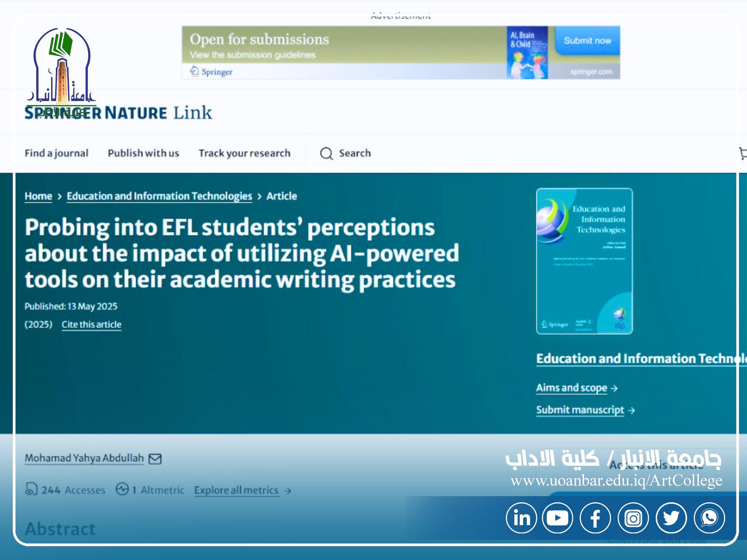The height and width of the screenshot is (560, 747).
Task: Click the Search menu item
Action: click(x=355, y=153)
